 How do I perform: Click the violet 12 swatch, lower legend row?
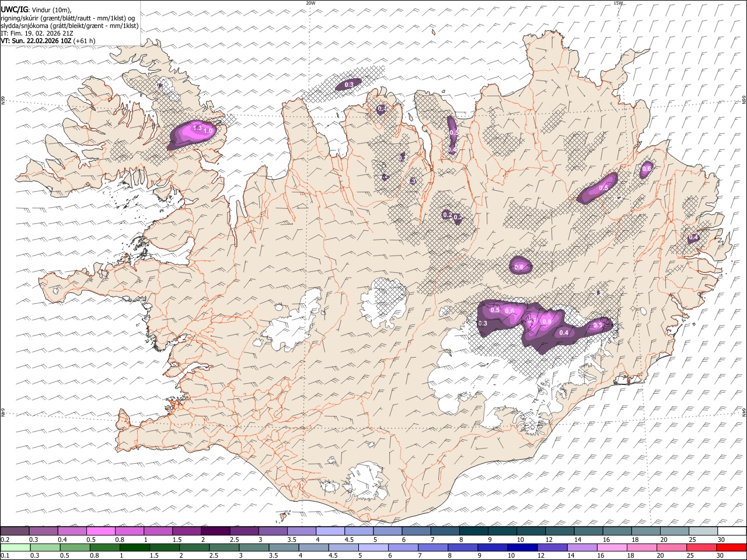tap(551, 547)
